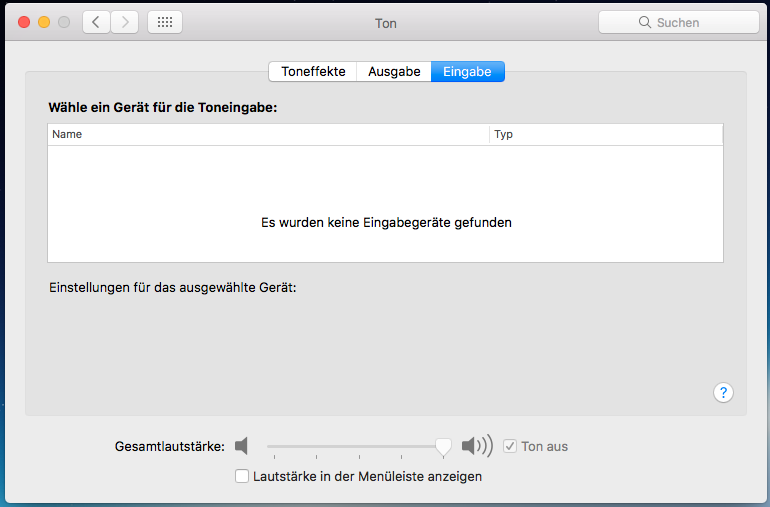Toggle the Ton aus checkbox
The width and height of the screenshot is (770, 507).
510,446
